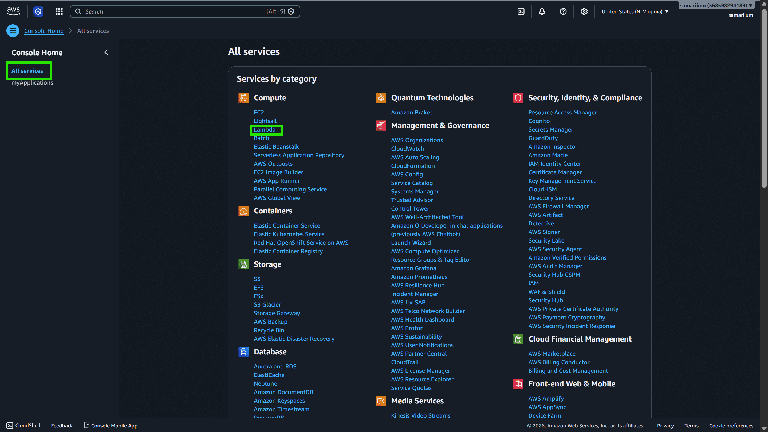This screenshot has width=768, height=432.
Task: Click the Containers category icon
Action: (x=243, y=211)
